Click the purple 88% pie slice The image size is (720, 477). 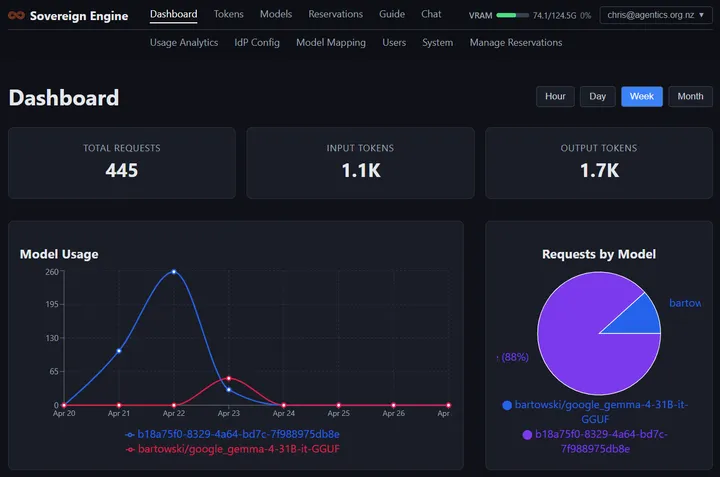pyautogui.click(x=583, y=349)
